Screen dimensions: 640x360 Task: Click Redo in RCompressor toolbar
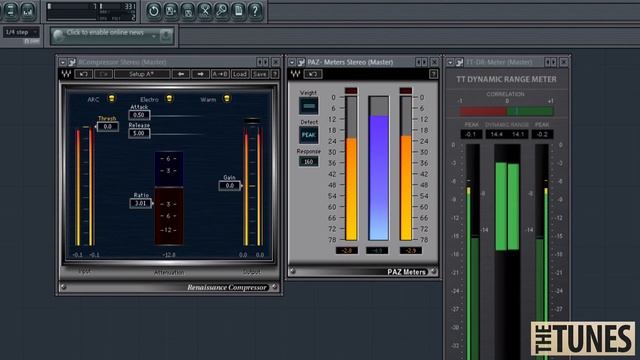(103, 74)
